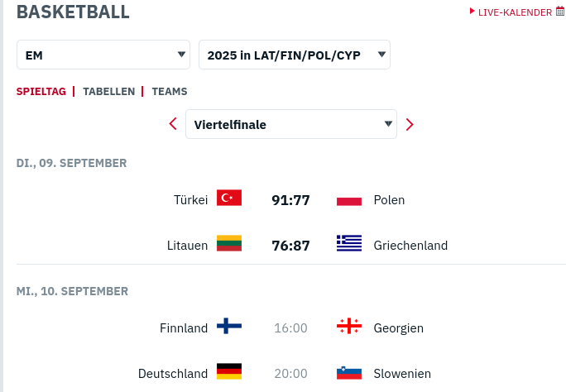Click the Poland flag icon

349,199
